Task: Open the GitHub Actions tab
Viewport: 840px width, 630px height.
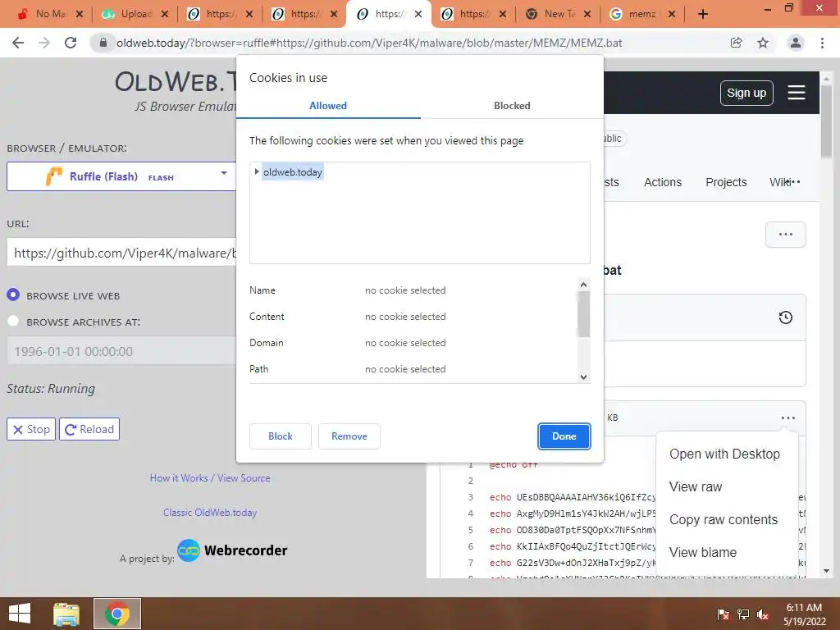Action: pyautogui.click(x=663, y=182)
